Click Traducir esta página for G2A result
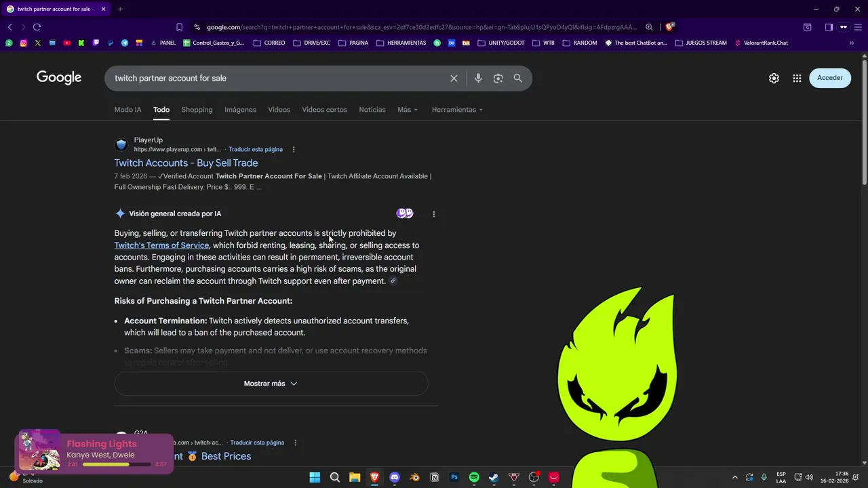Image resolution: width=868 pixels, height=488 pixels. [x=257, y=443]
